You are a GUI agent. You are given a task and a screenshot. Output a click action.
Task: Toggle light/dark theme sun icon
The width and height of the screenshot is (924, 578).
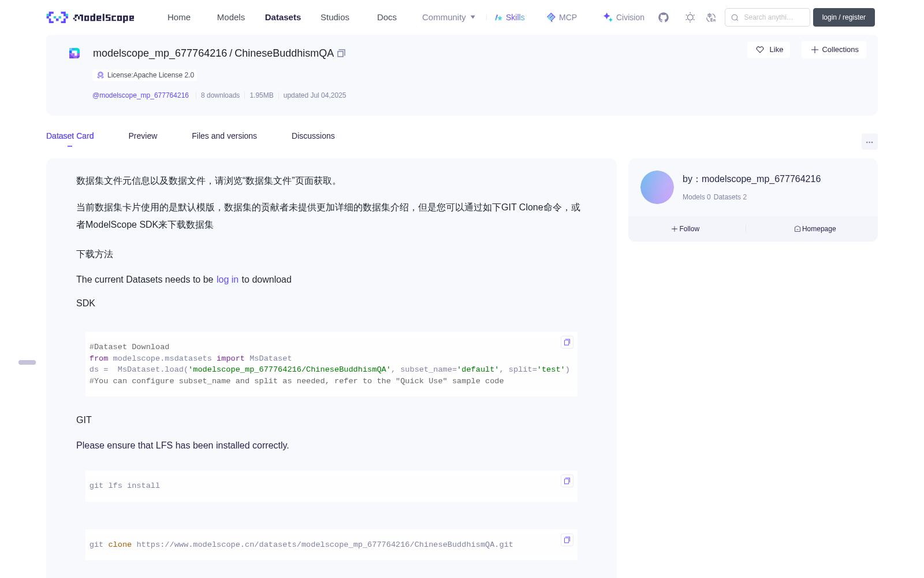point(690,17)
